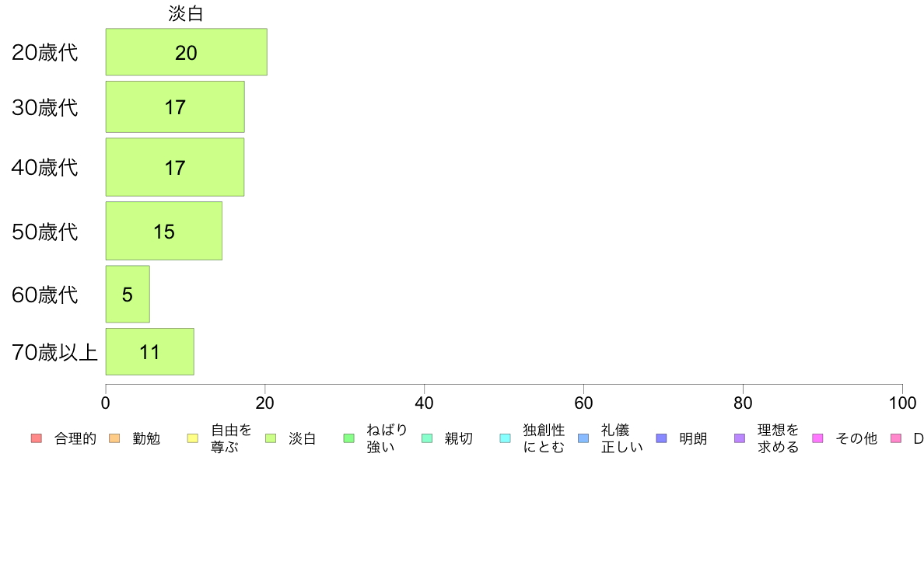Select the 30歳代 bar showing 17
Viewport: 924px width, 572px height.
[175, 106]
